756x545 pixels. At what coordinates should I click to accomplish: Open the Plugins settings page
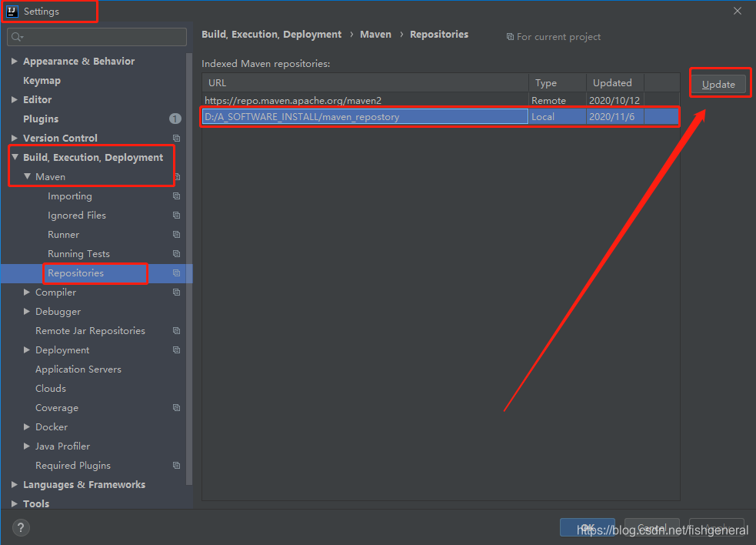pos(41,119)
